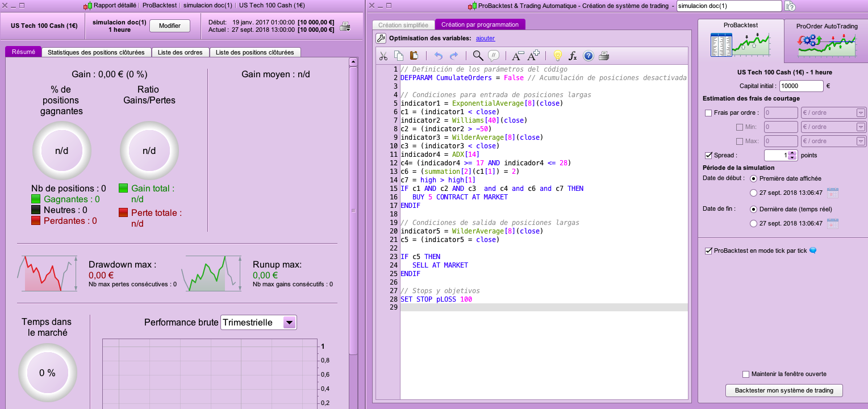Enable the Frais par ordre checkbox

(x=708, y=113)
